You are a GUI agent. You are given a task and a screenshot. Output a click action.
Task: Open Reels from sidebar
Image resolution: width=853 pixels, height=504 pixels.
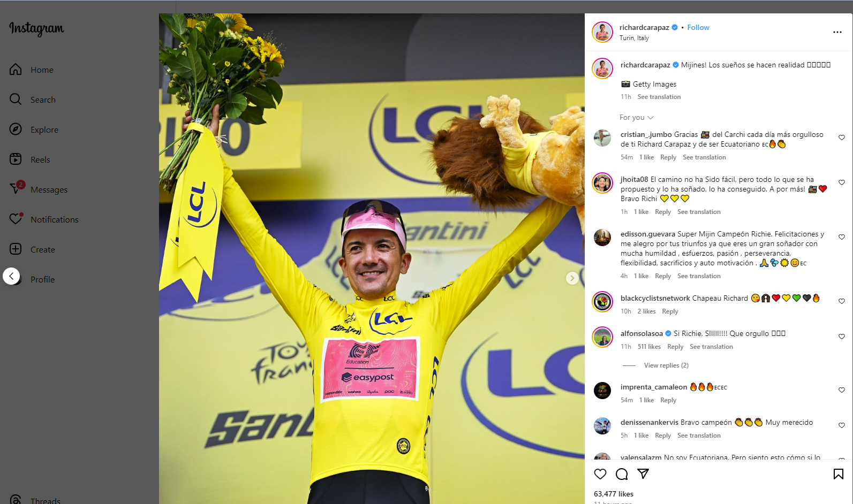[40, 159]
